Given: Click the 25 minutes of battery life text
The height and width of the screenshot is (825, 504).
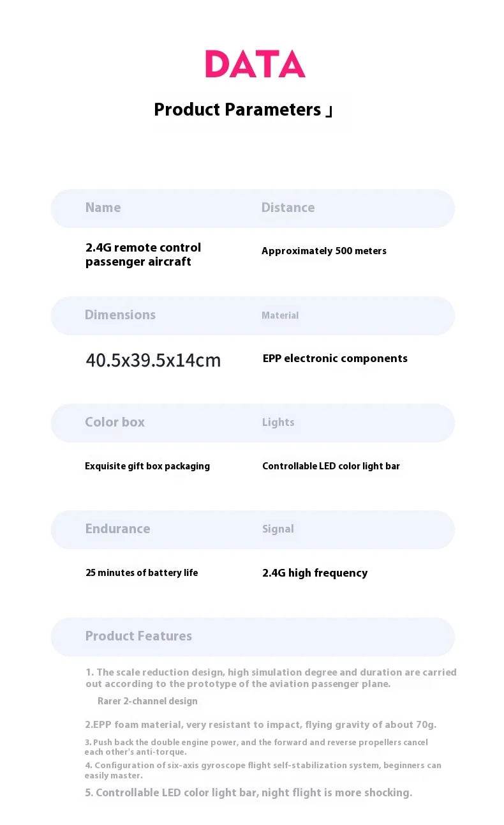Looking at the screenshot, I should 142,573.
